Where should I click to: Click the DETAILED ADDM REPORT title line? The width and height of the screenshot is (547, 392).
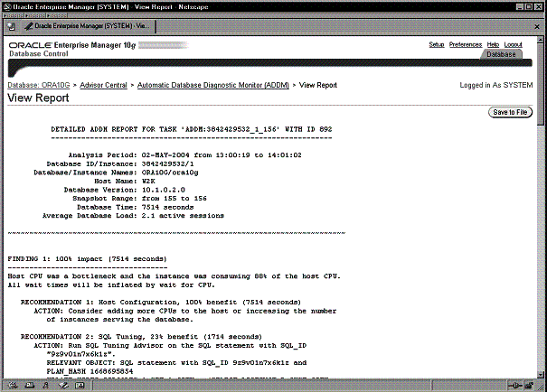coord(192,129)
